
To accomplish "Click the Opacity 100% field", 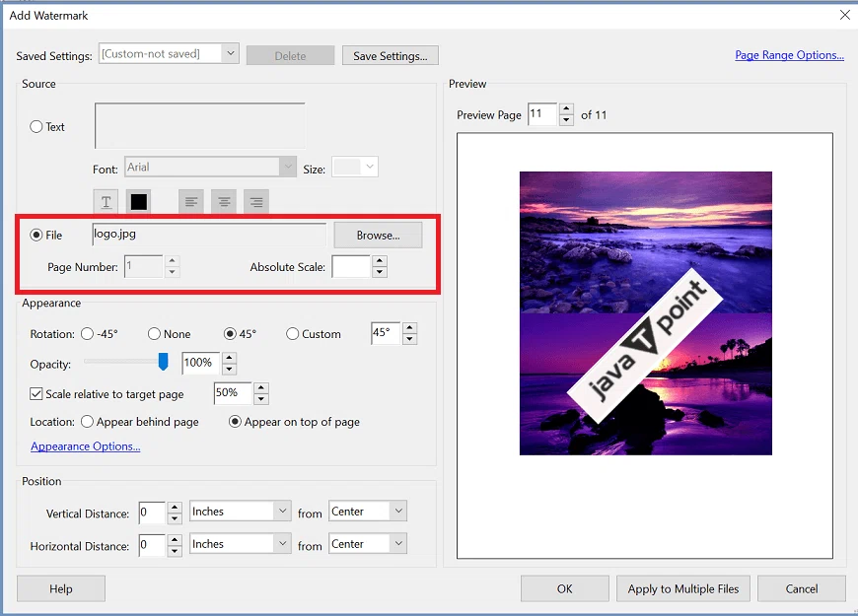I will pyautogui.click(x=201, y=363).
